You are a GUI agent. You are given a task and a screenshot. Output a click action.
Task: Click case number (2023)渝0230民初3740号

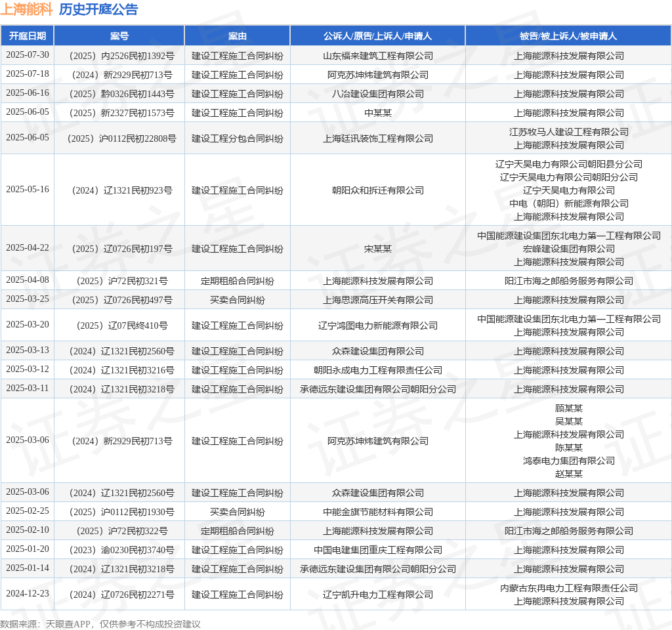121,550
